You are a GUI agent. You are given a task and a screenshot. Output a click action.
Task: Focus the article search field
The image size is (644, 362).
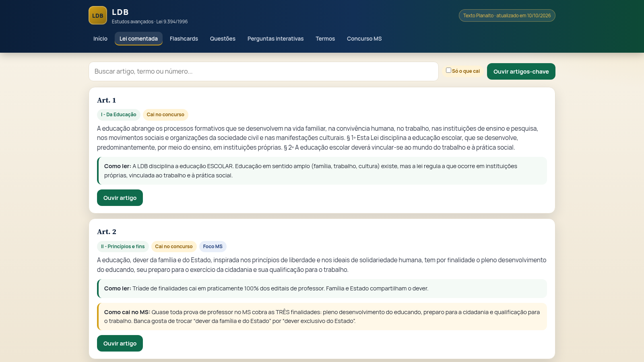pos(264,71)
